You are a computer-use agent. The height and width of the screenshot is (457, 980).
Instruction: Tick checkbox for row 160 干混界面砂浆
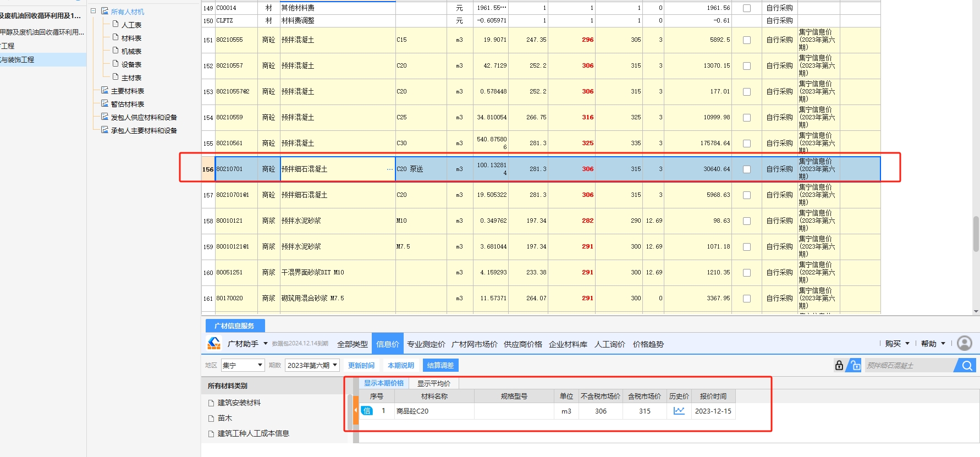click(747, 273)
